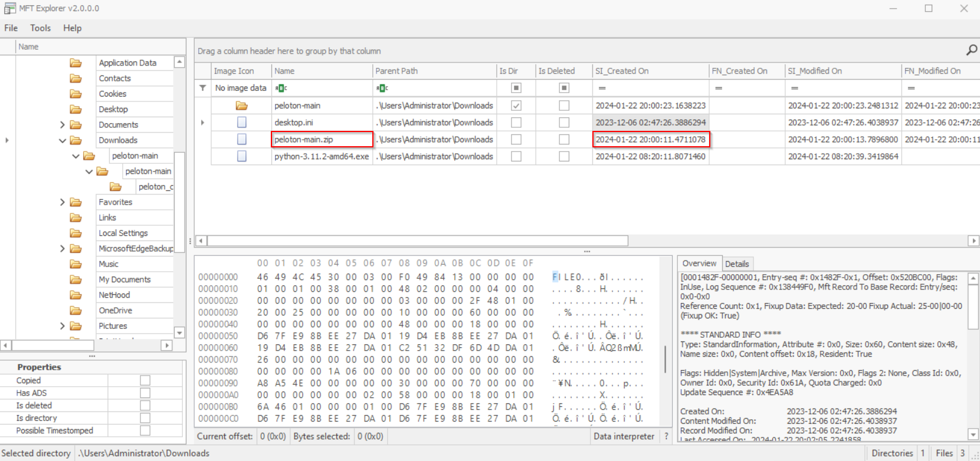This screenshot has width=980, height=461.
Task: Sort by the Parent Path column header
Action: tap(434, 71)
